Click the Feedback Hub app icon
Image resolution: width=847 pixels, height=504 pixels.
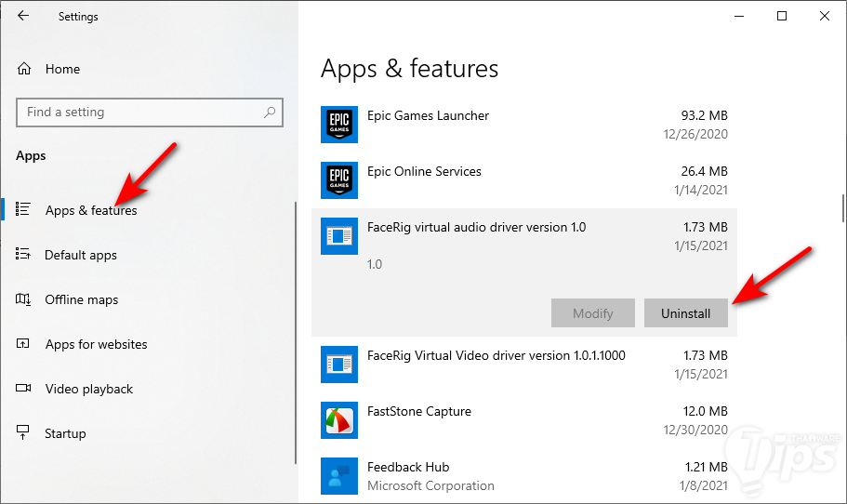coord(339,476)
